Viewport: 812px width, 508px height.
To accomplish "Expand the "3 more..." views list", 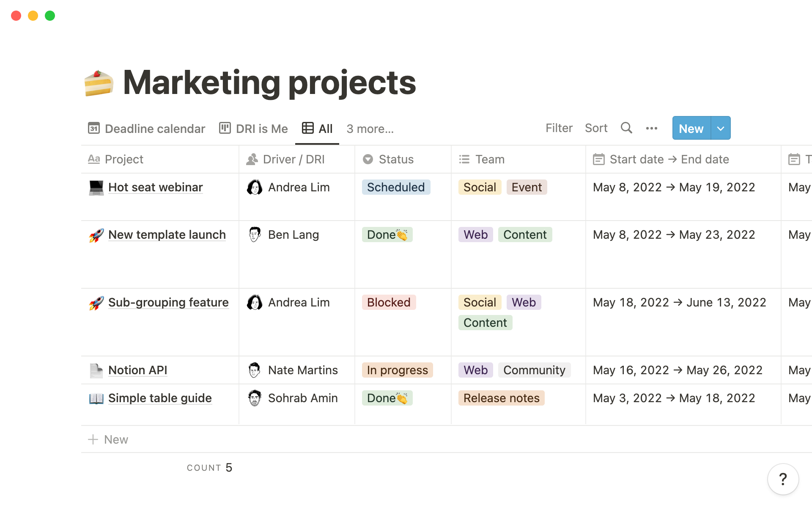I will click(370, 129).
